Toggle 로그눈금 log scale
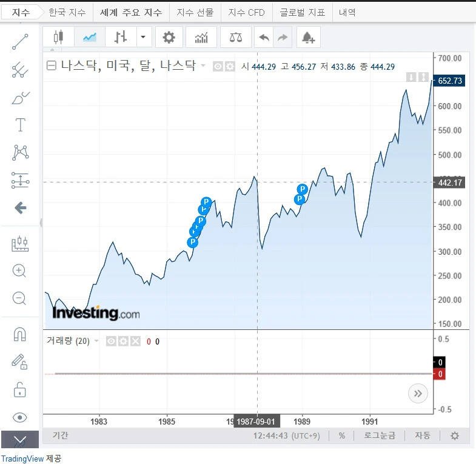The height and width of the screenshot is (464, 476). (380, 435)
